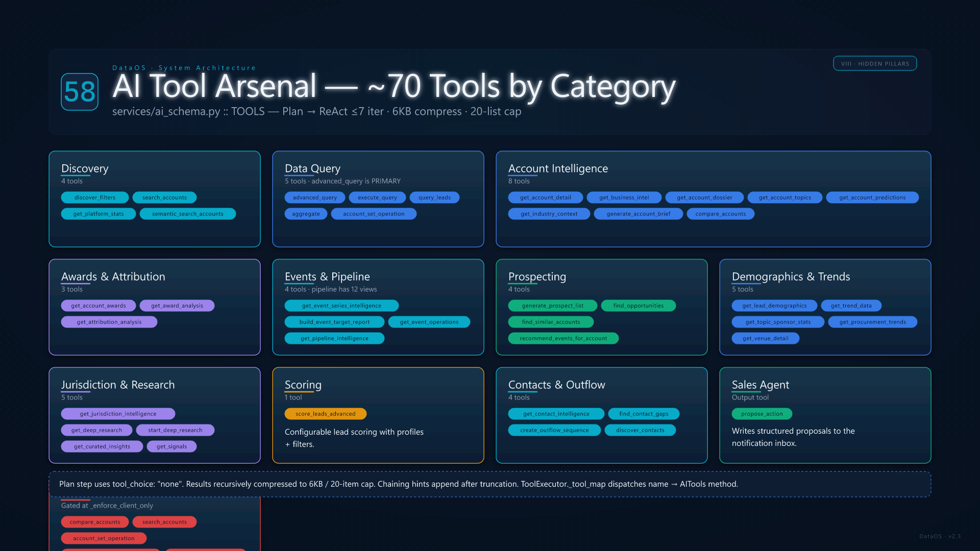Click the red account_set_operation pill
The width and height of the screenshot is (980, 551).
pyautogui.click(x=104, y=538)
